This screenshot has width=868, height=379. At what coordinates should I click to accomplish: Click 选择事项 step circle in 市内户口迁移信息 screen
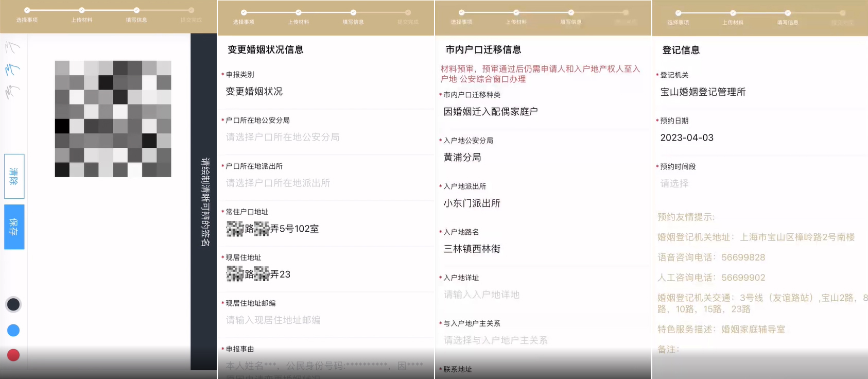pos(461,12)
